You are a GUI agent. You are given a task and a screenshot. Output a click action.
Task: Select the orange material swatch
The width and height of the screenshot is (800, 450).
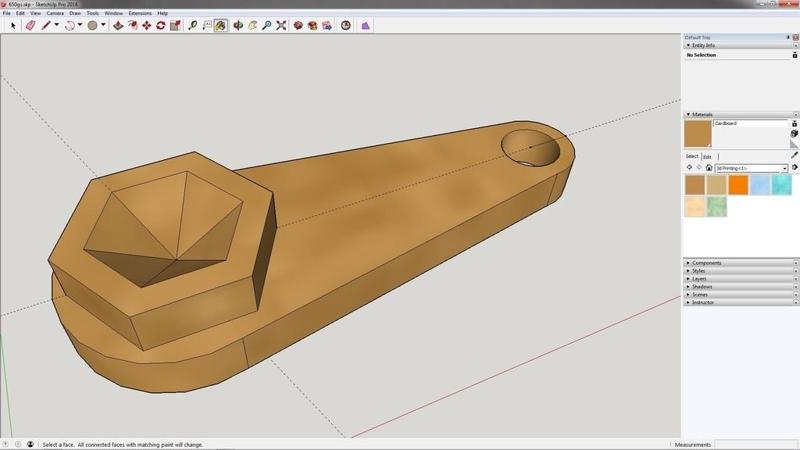pos(738,184)
